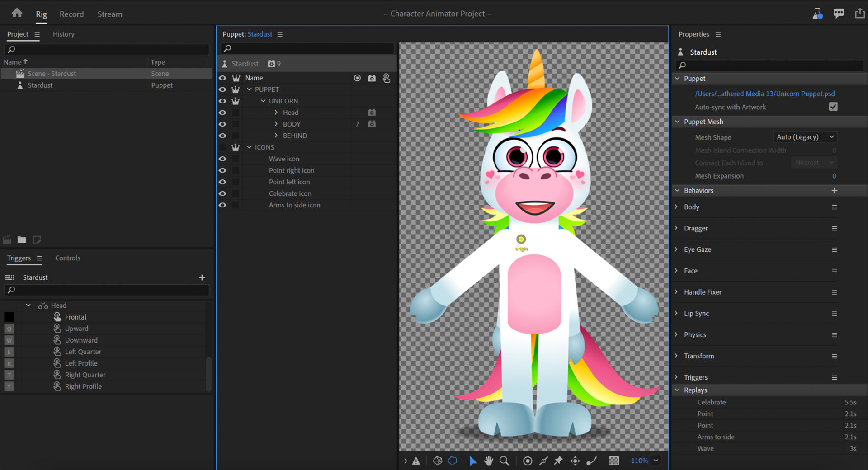
Task: Hide the Wave icon layer
Action: (x=222, y=159)
